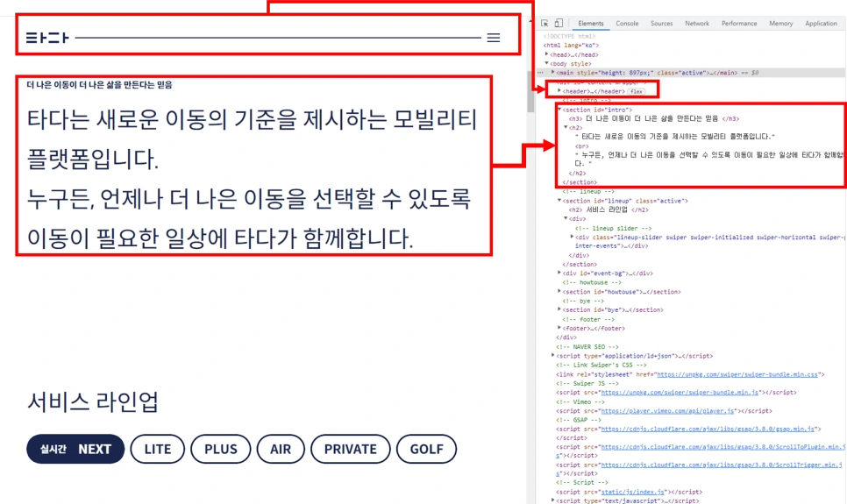Viewport: 847px width, 504px height.
Task: Select the "Link Swiper's CSS" comment line
Action: tap(601, 365)
